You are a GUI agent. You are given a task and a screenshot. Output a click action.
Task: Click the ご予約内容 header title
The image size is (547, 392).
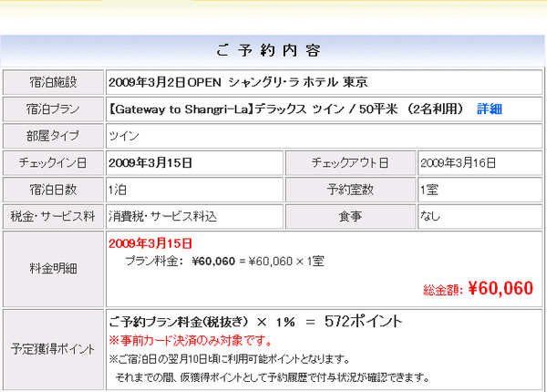(x=268, y=50)
